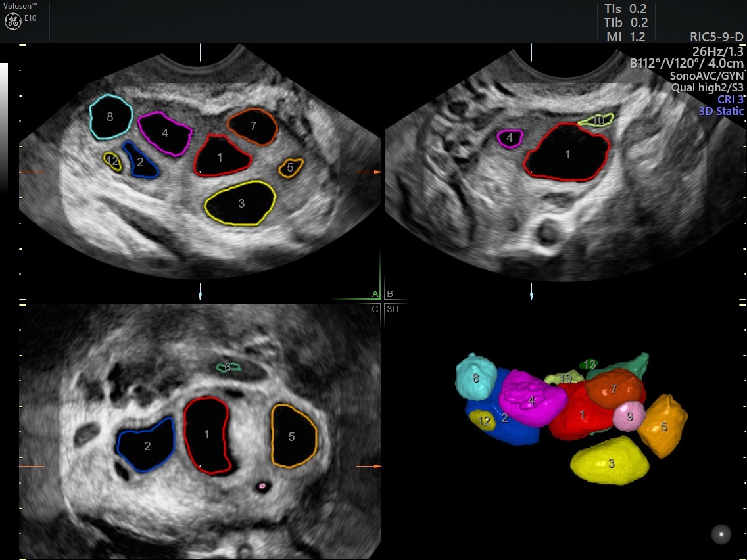Click the light source sphere in 3D view
This screenshot has width=747, height=560.
pos(721,534)
